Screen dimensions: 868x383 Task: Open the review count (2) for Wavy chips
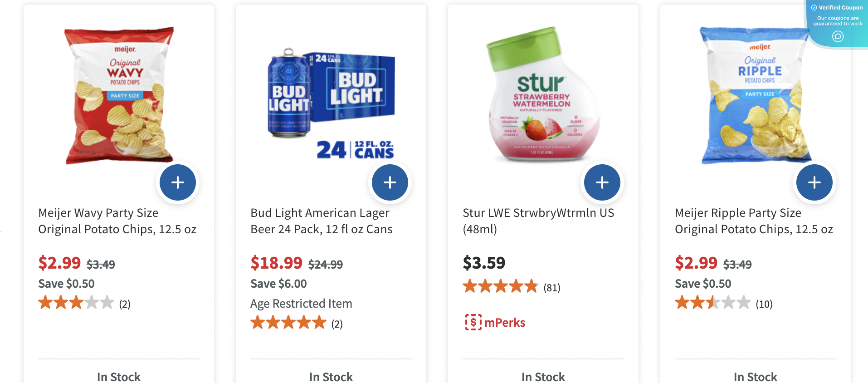point(125,304)
